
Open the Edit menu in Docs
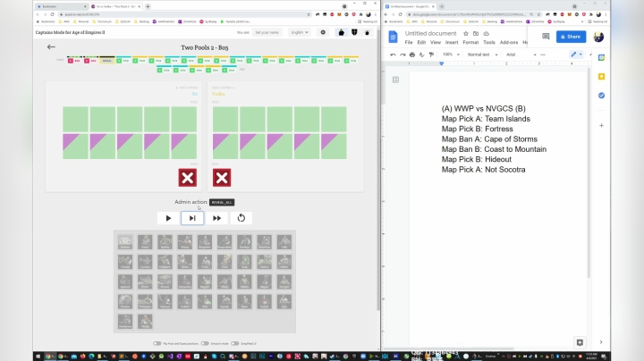(421, 42)
